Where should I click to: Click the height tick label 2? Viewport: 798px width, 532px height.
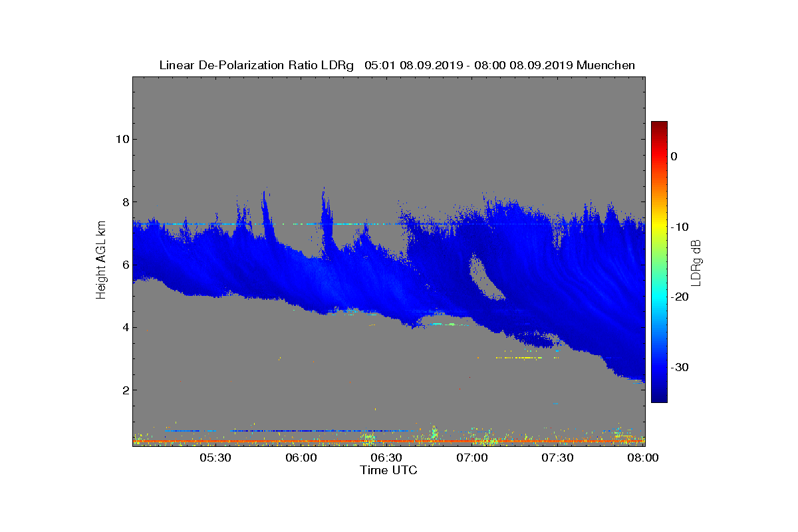(124, 390)
